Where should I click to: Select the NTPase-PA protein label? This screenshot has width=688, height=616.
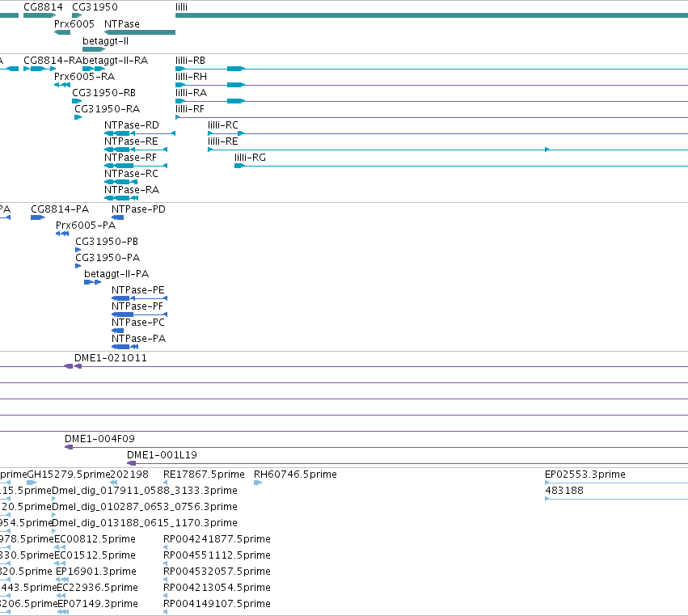click(x=139, y=338)
